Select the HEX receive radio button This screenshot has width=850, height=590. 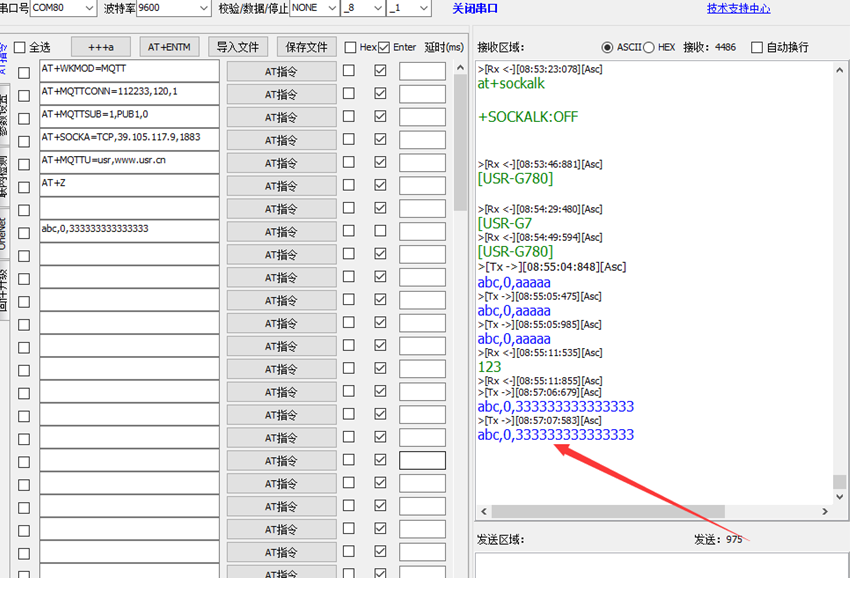[x=649, y=47]
